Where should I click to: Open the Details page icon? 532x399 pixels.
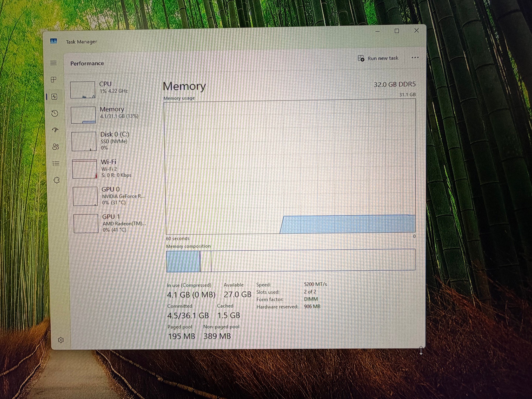tap(56, 163)
